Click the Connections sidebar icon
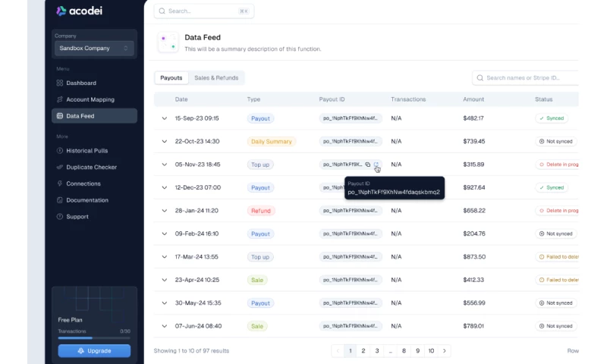 pyautogui.click(x=60, y=184)
